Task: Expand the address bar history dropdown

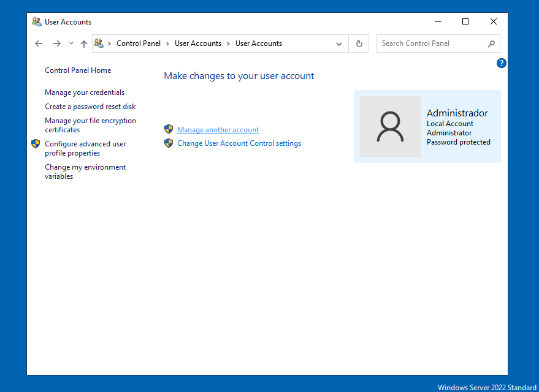Action: pos(339,43)
